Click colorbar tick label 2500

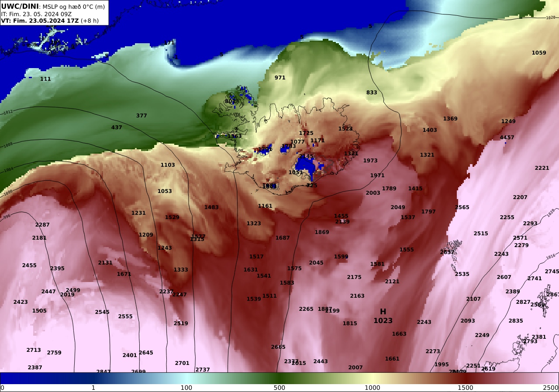point(551,388)
